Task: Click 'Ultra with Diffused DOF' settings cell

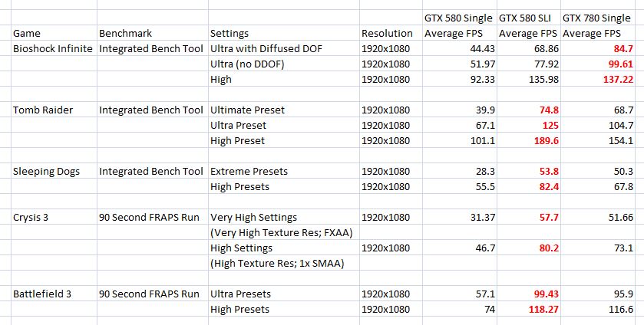Action: click(284, 48)
